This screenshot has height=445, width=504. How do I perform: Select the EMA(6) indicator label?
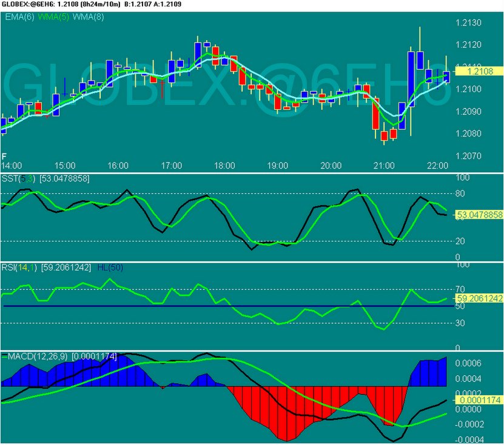(19, 17)
